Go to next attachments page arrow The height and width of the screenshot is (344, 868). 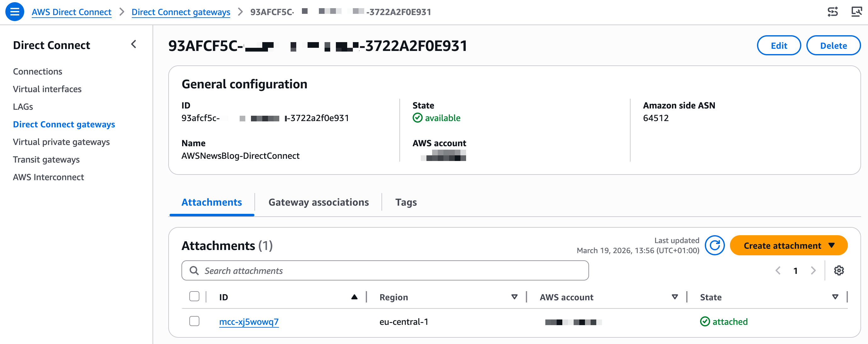(813, 270)
